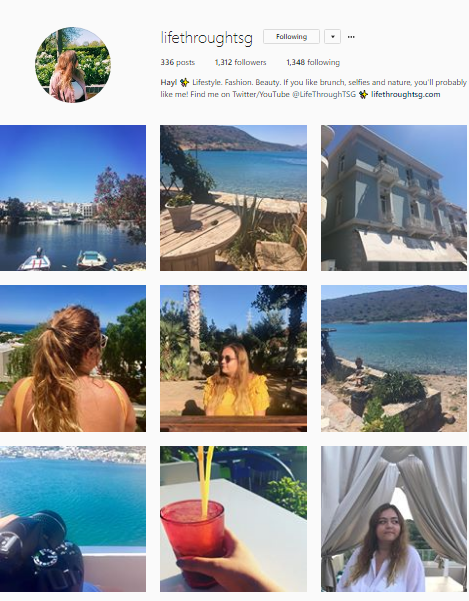
Task: Open the harbor with boats photo
Action: 73,198
